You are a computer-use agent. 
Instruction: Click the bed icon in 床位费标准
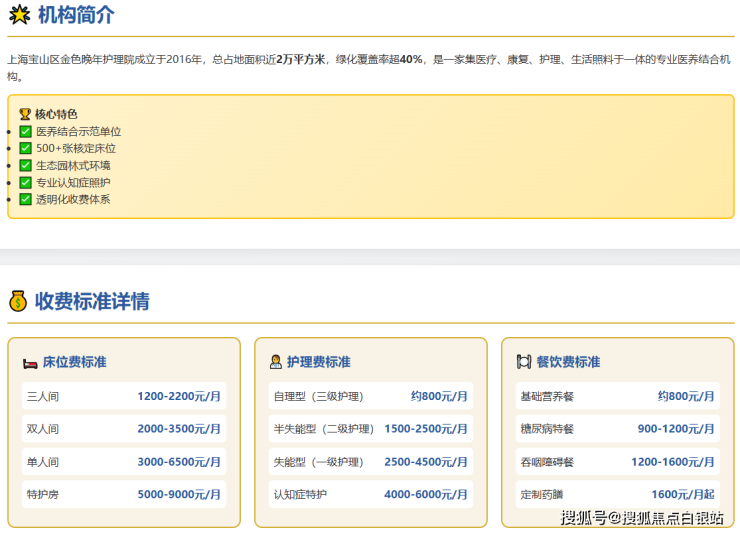click(x=29, y=362)
